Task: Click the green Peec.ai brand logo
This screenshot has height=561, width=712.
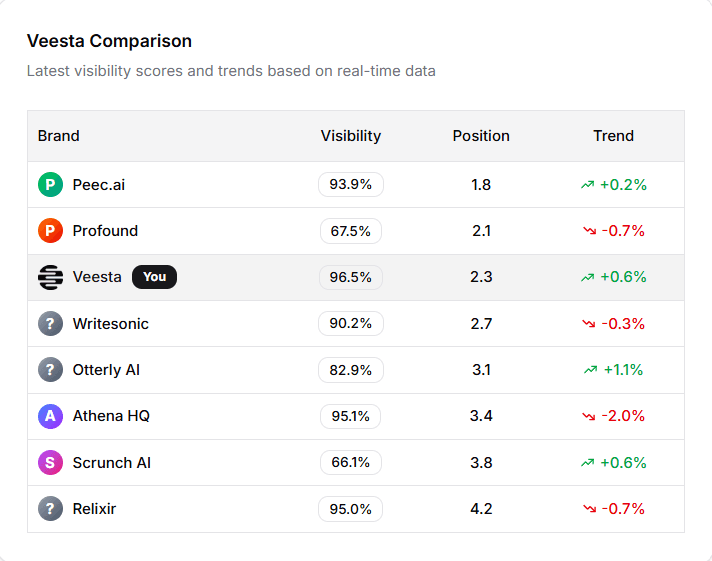Action: (50, 185)
